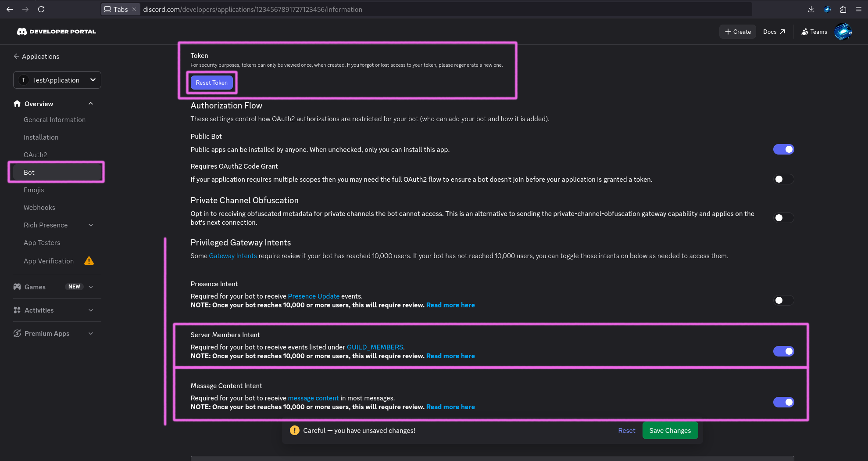Viewport: 868px width, 461px height.
Task: Expand the Activities section chevron
Action: pyautogui.click(x=91, y=310)
